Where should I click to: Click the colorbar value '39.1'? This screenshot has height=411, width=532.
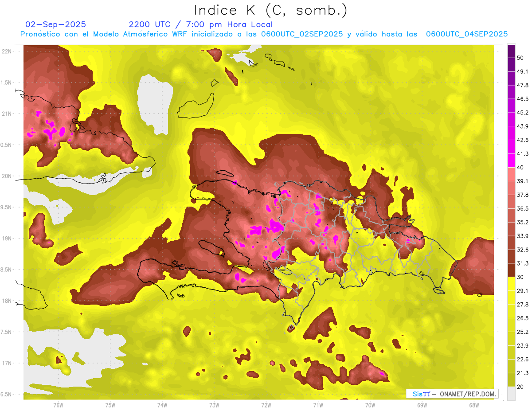522,181
